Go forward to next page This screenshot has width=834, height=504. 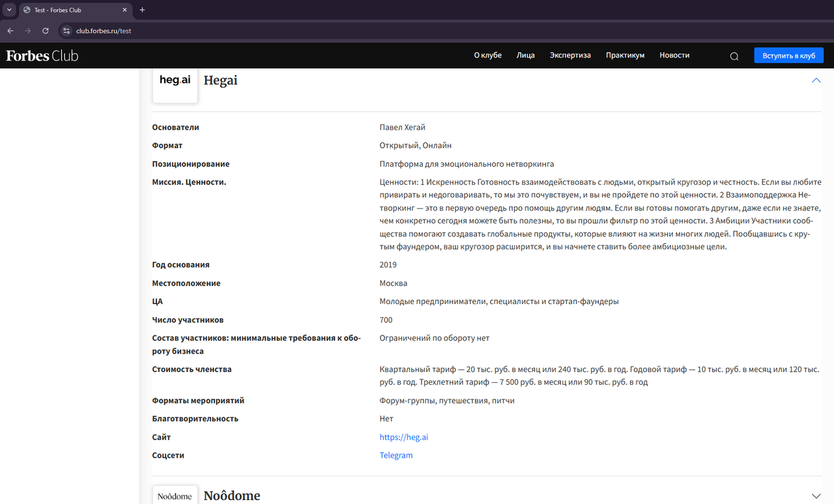(x=27, y=31)
